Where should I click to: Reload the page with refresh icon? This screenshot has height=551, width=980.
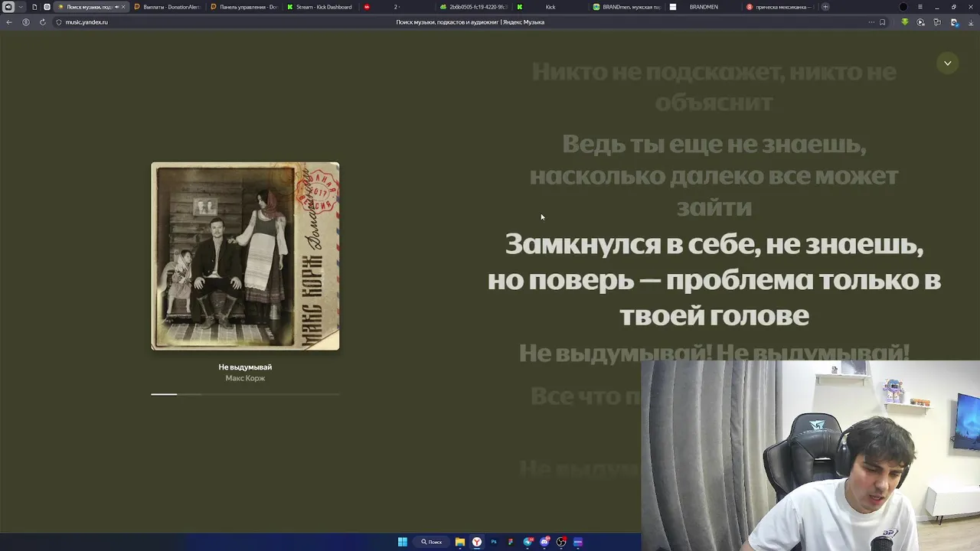(42, 22)
